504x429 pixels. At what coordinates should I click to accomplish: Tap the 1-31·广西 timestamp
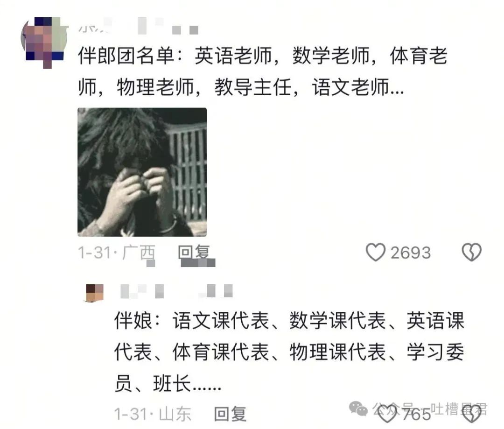coord(117,253)
